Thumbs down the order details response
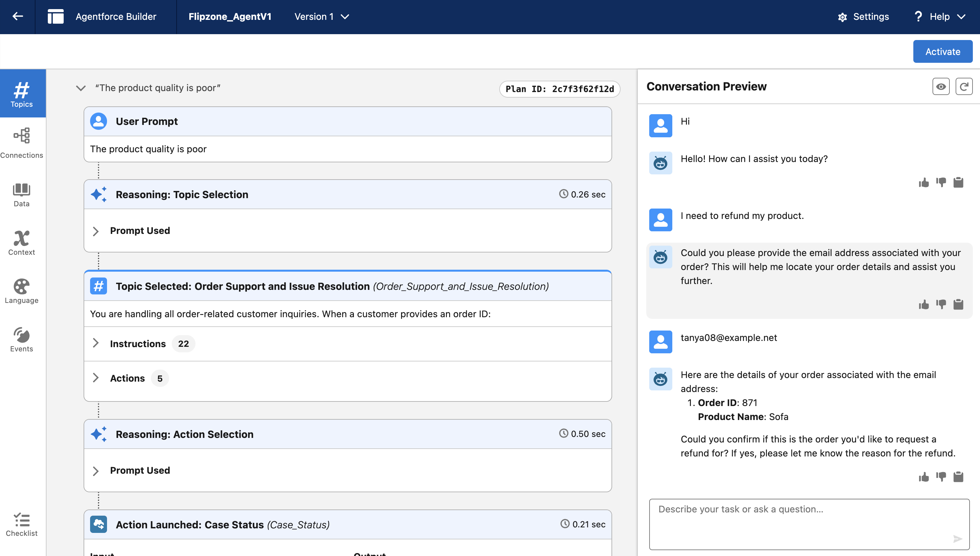 point(941,477)
